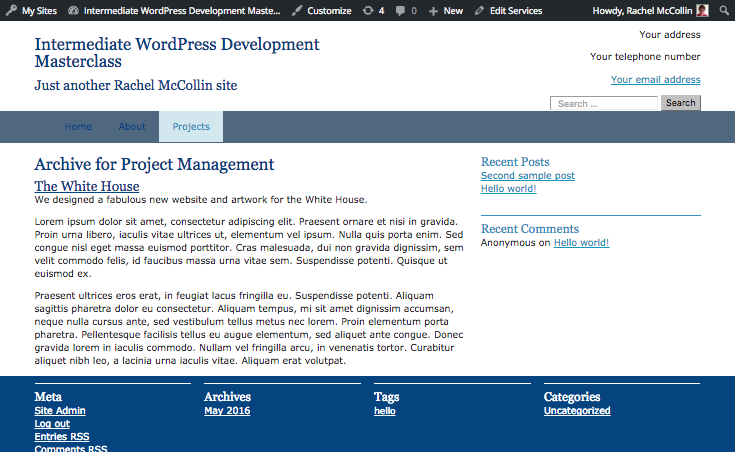This screenshot has height=452, width=735.
Task: Click Rachel McCollin's avatar thumbnail
Action: pyautogui.click(x=702, y=10)
